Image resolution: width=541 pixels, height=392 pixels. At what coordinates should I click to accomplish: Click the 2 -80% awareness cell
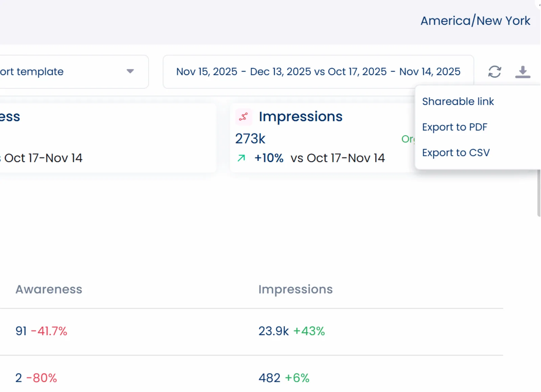pyautogui.click(x=36, y=378)
